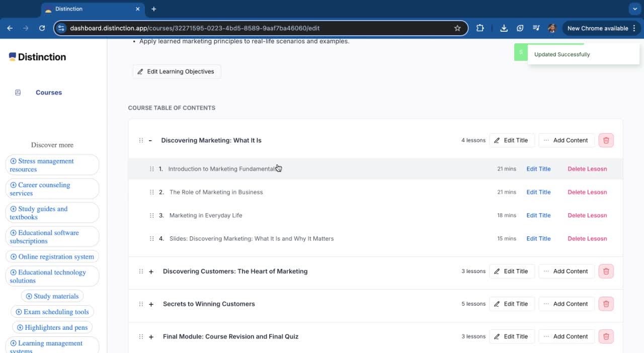The height and width of the screenshot is (353, 644).
Task: Expand Discovering Customers: The Heart of Marketing
Action: click(151, 272)
